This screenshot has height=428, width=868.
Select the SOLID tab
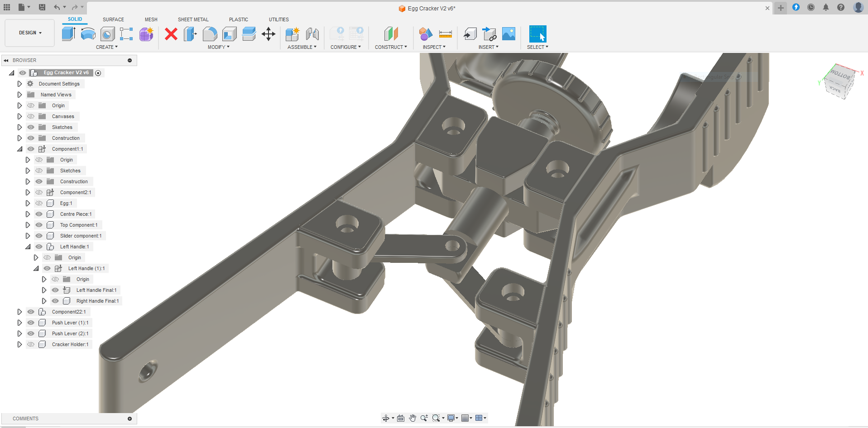click(75, 19)
